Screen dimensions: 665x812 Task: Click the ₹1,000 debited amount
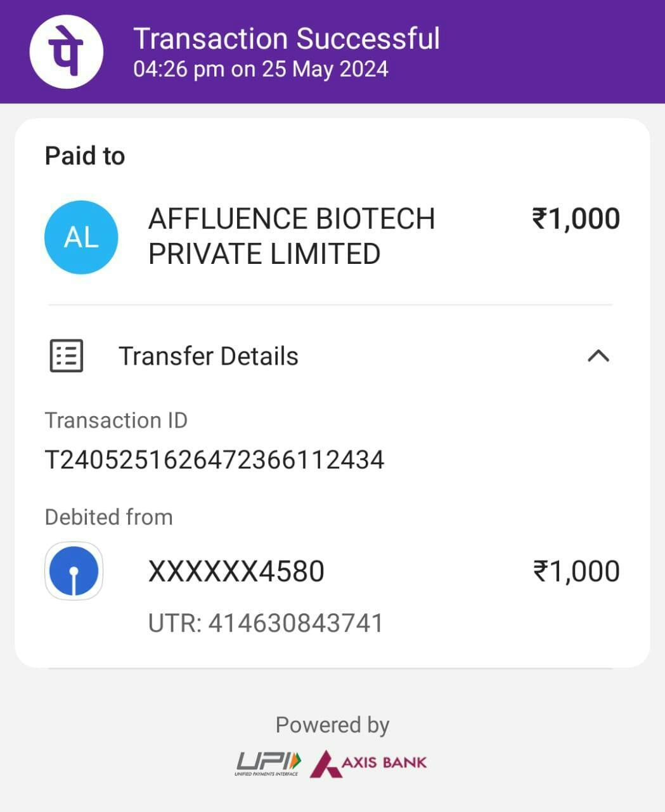tap(576, 572)
